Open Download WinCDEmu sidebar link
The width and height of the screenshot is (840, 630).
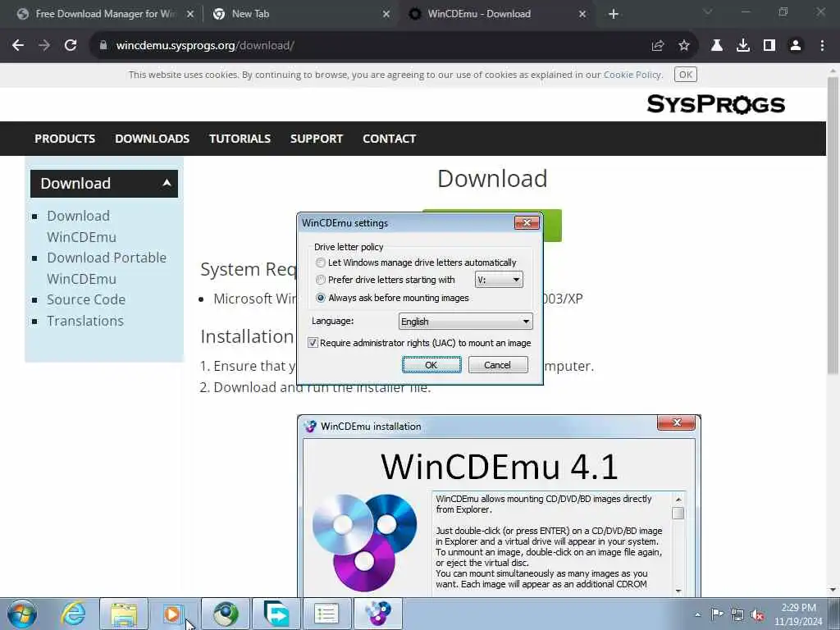click(81, 226)
